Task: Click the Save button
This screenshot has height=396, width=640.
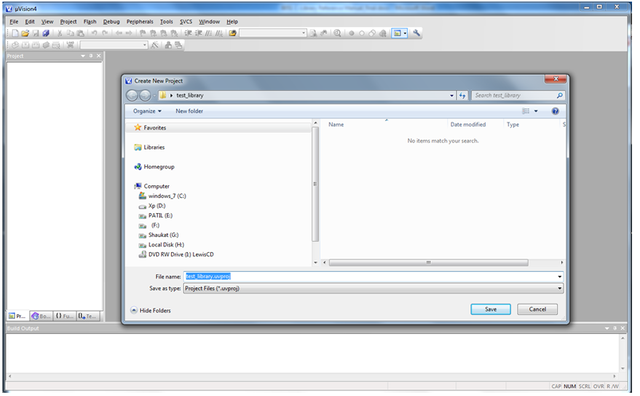Action: 491,309
